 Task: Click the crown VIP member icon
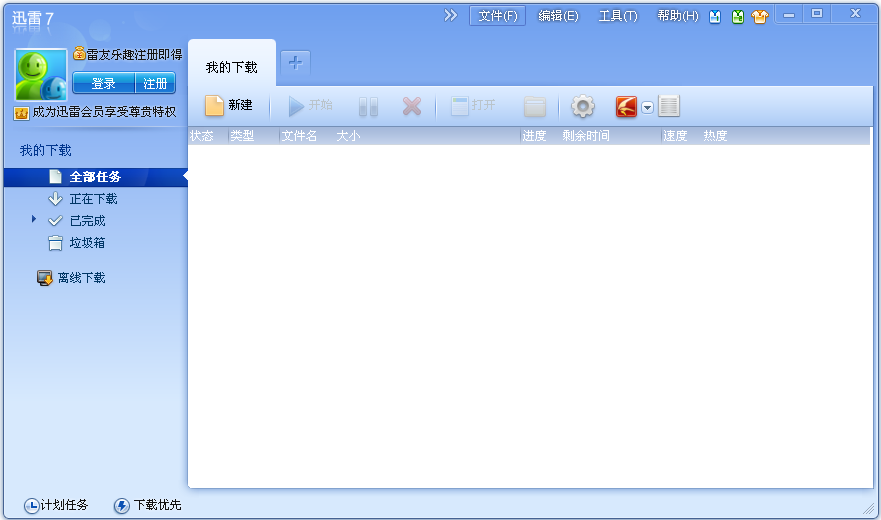[21, 113]
